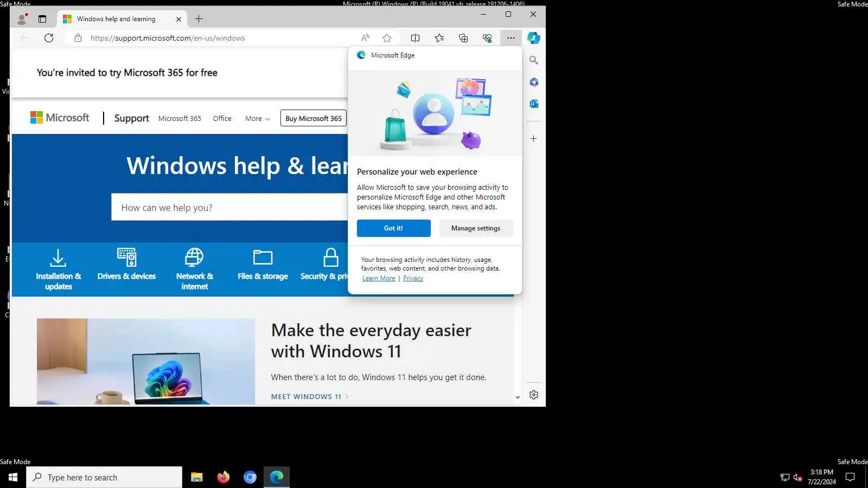Click the page scroll down arrow
Screen dimensions: 868x488
point(518,397)
